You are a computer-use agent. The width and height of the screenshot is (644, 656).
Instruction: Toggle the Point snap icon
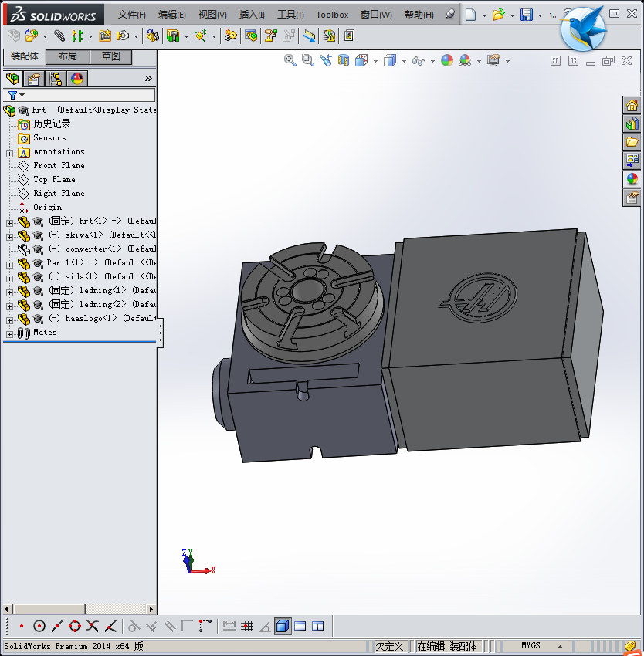pos(22,627)
